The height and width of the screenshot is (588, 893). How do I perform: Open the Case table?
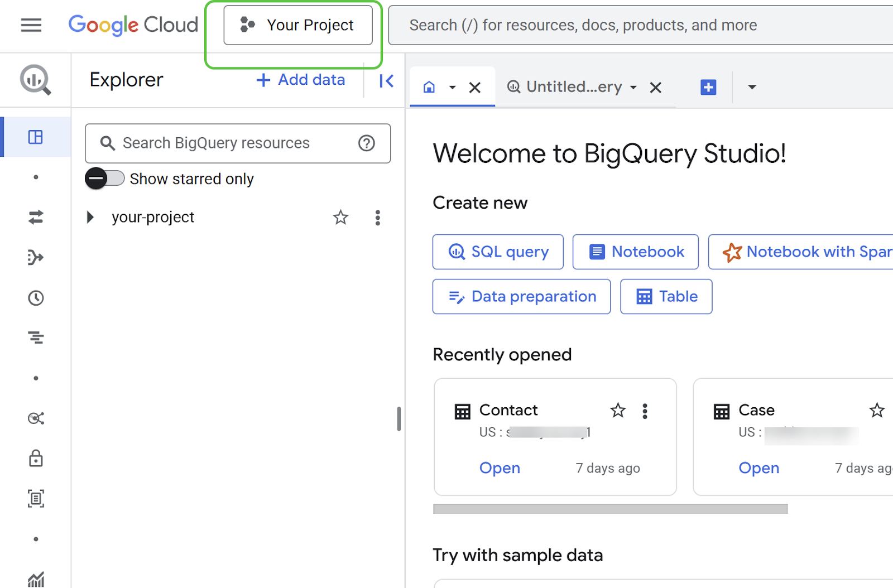[759, 468]
